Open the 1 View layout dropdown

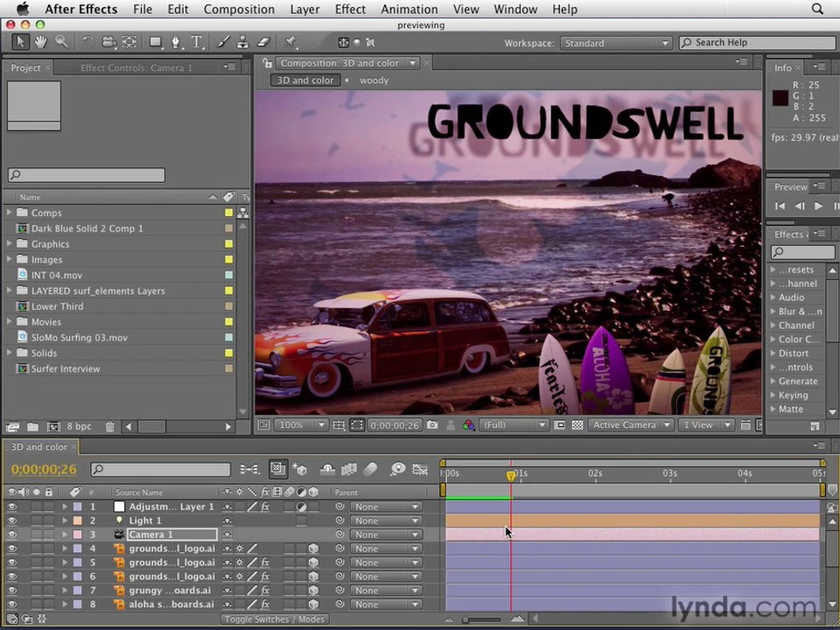tap(706, 425)
